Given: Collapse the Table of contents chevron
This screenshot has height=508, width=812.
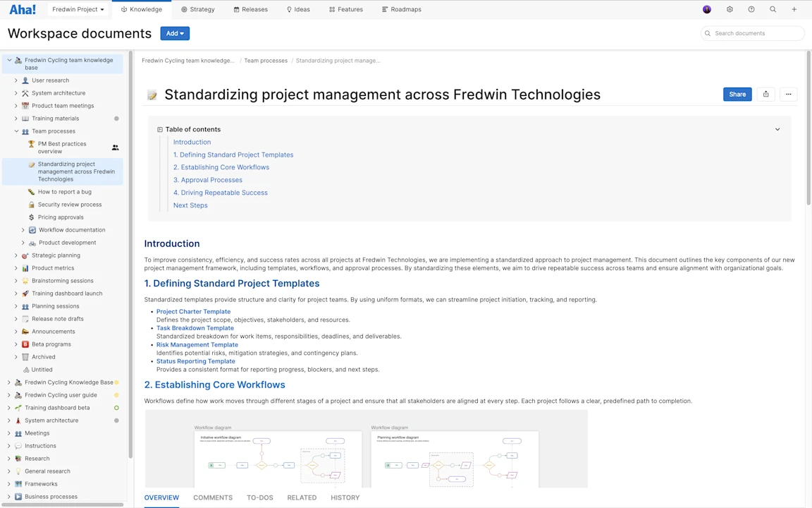Looking at the screenshot, I should point(777,130).
